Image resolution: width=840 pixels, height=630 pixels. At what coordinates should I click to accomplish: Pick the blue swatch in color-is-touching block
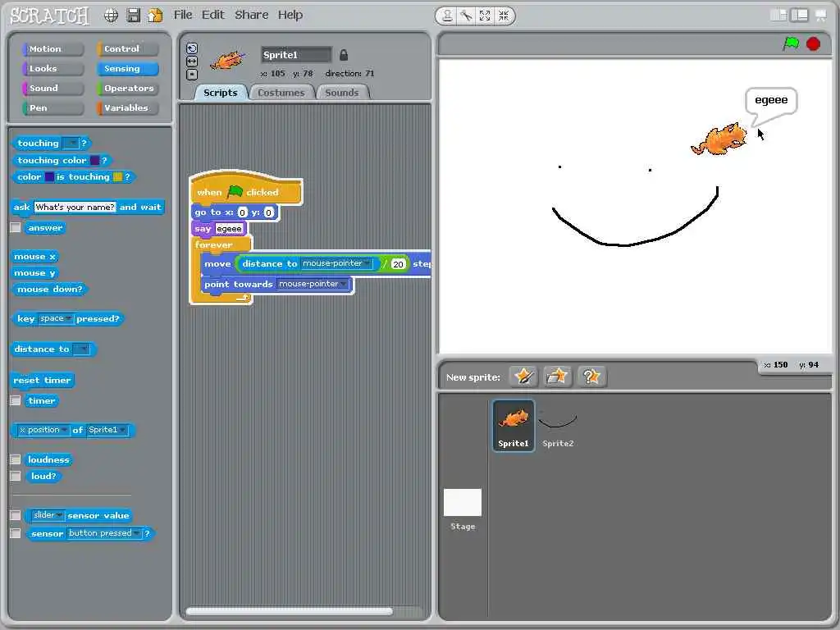(49, 177)
